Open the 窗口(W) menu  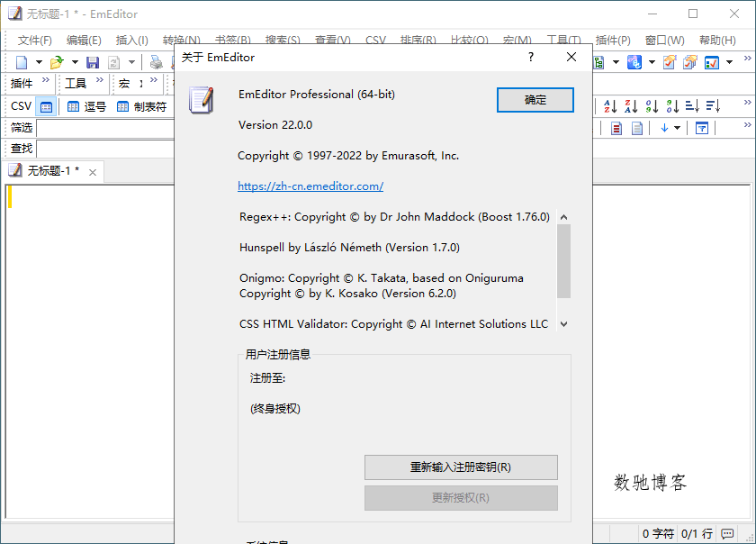click(665, 40)
